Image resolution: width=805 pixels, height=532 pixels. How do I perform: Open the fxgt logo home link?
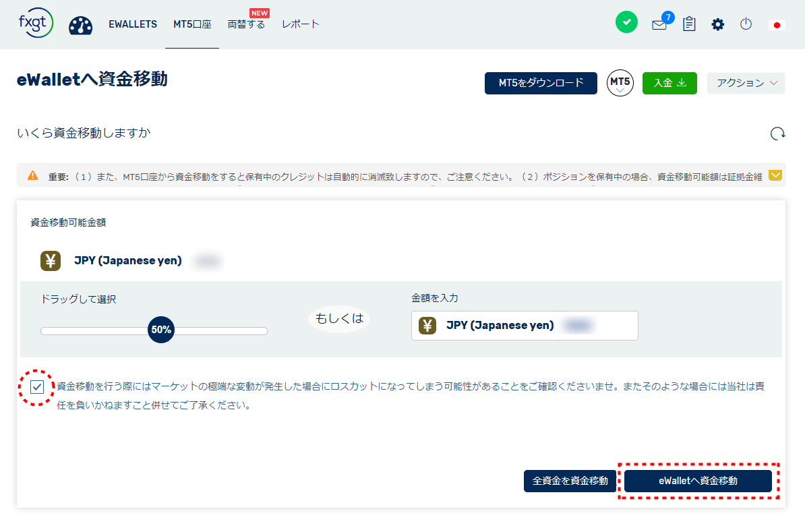pos(35,23)
